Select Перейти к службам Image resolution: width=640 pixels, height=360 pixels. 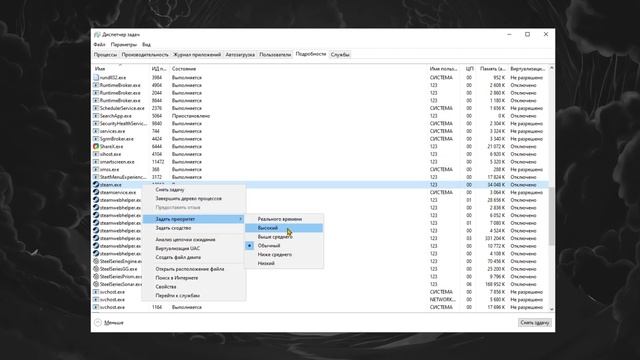click(193, 296)
